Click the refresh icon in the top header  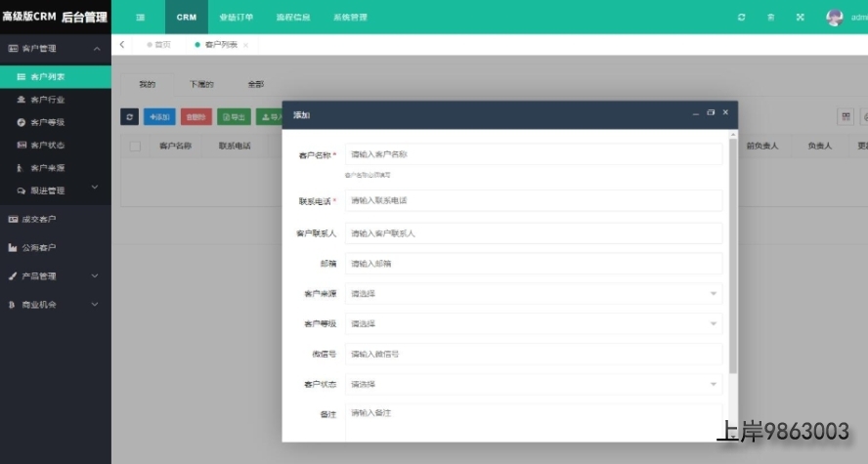(741, 18)
